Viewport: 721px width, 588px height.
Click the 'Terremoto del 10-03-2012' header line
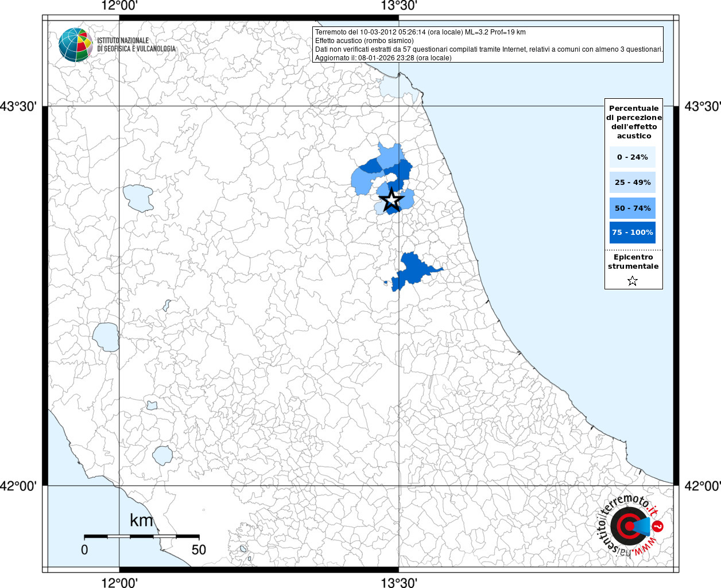pos(420,32)
